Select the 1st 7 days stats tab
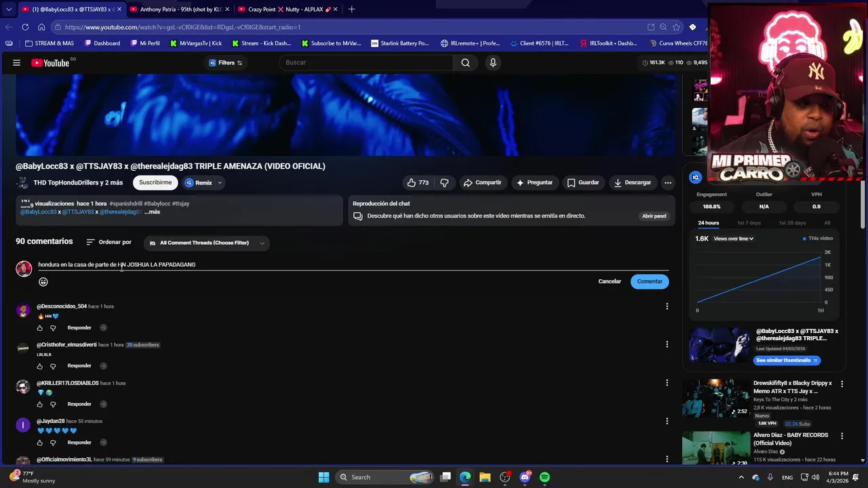The width and height of the screenshot is (868, 488). pos(749,223)
